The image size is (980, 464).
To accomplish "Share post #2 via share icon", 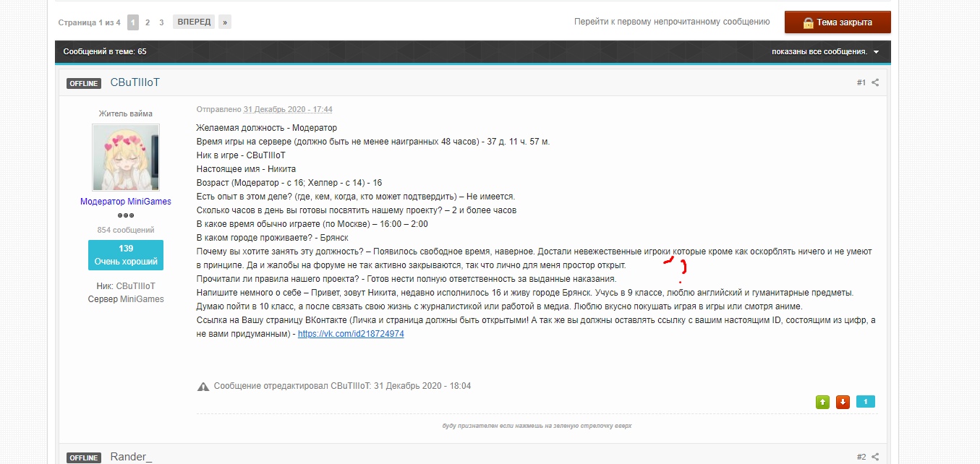I will click(875, 457).
